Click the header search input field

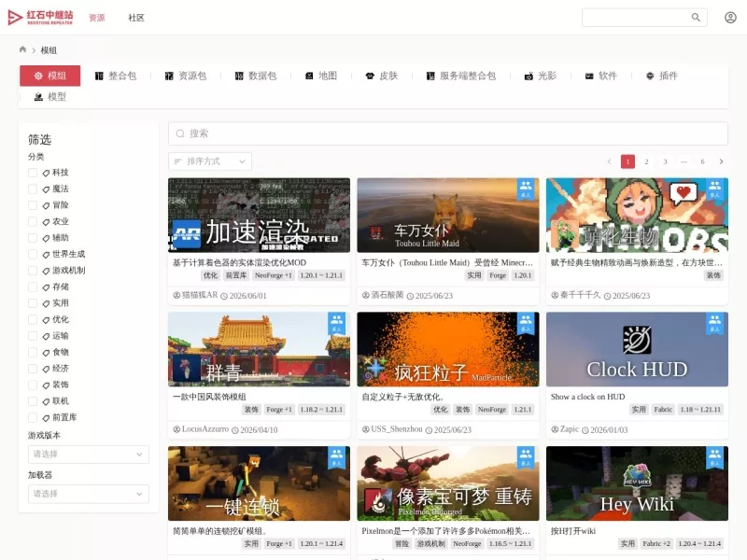[637, 18]
